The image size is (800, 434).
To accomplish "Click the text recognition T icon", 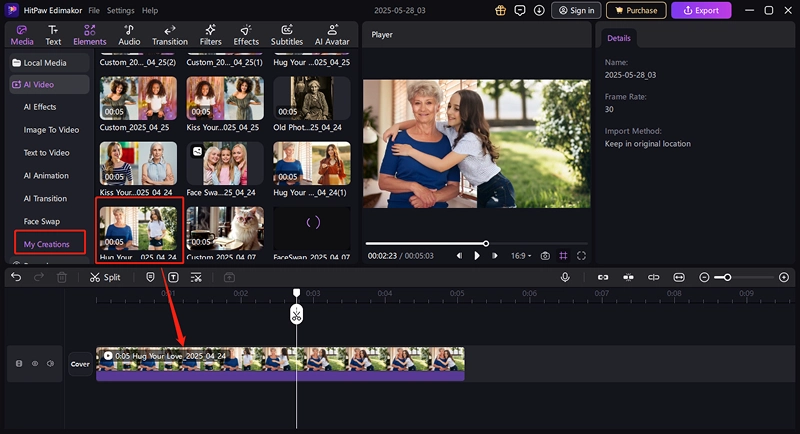I will pyautogui.click(x=173, y=277).
